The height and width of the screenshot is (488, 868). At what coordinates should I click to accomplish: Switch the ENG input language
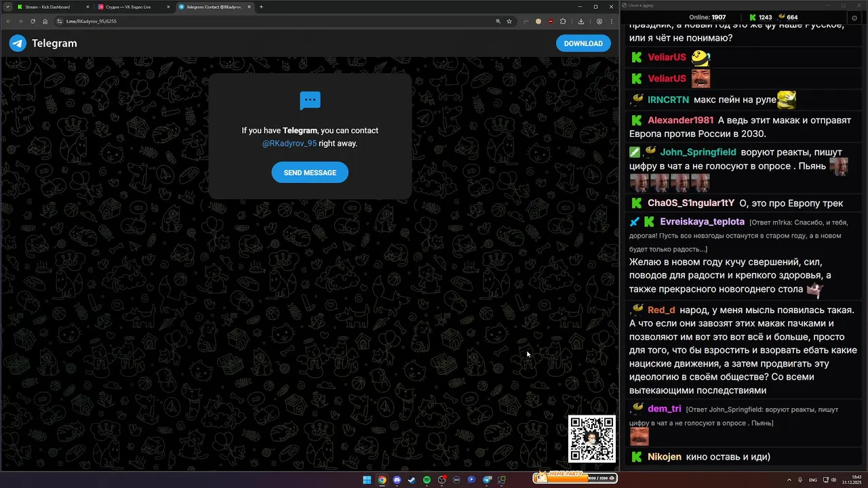(813, 480)
